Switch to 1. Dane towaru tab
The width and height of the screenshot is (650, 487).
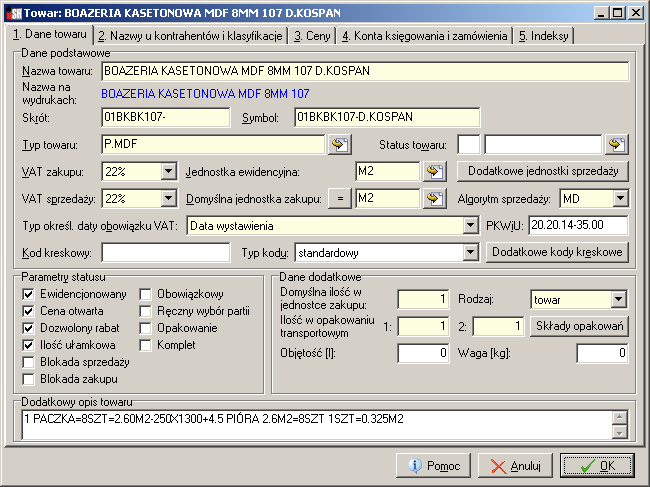(49, 34)
